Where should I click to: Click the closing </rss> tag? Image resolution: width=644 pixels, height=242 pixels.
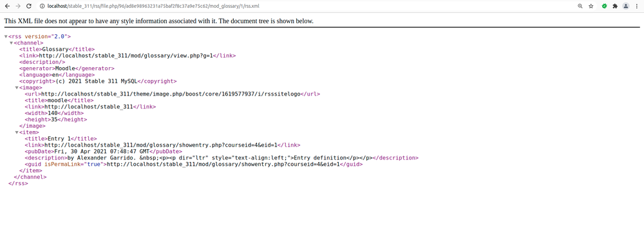coord(18,183)
